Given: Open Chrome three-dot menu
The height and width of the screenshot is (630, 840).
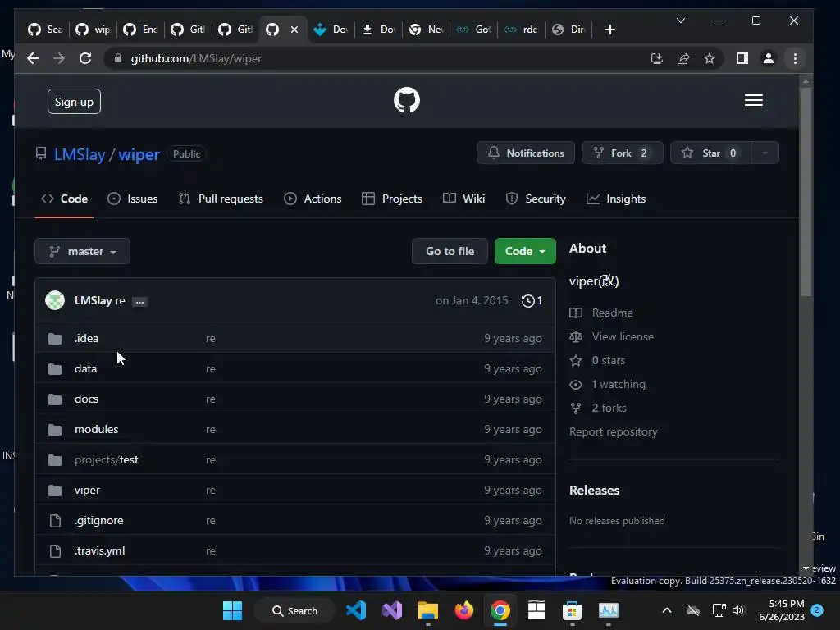Looking at the screenshot, I should [795, 58].
